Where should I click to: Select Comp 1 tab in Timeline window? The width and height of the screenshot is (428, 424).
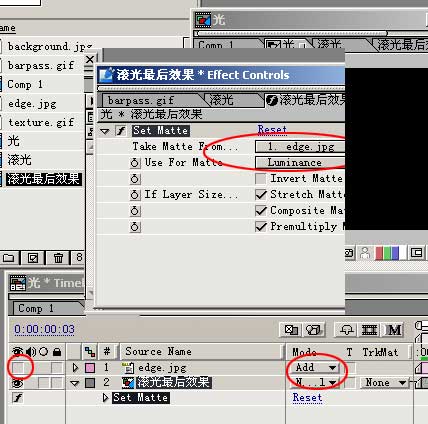(x=36, y=308)
